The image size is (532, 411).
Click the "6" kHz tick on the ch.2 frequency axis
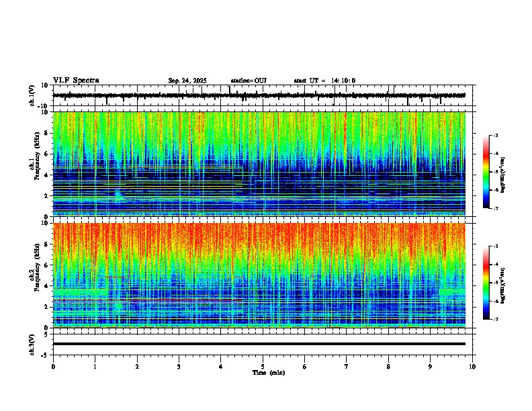coord(46,265)
